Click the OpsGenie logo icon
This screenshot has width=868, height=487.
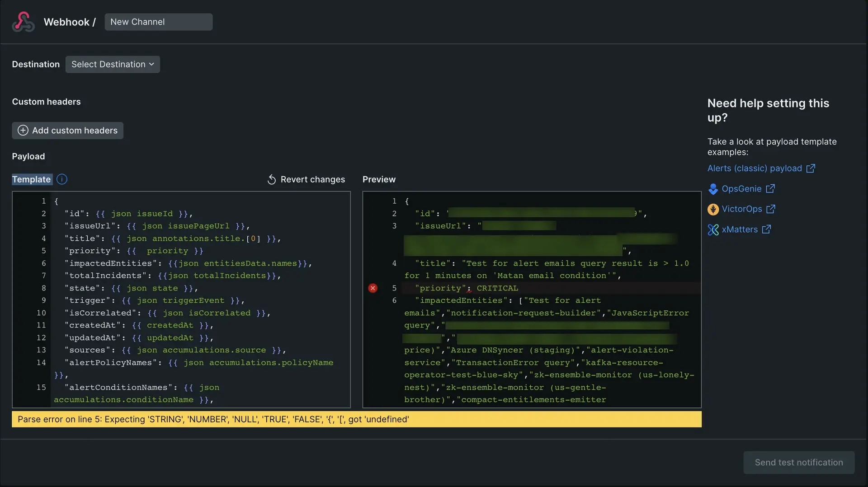[x=713, y=189]
